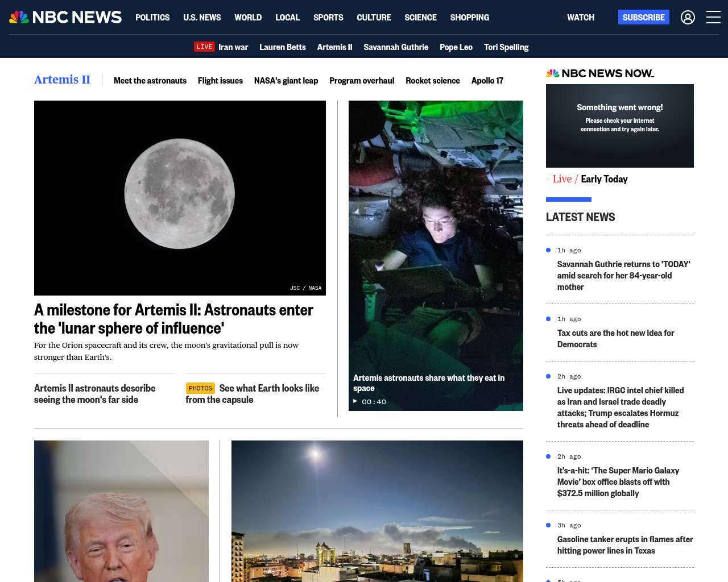Open the Savannah Guthrie trending topic

tap(396, 47)
